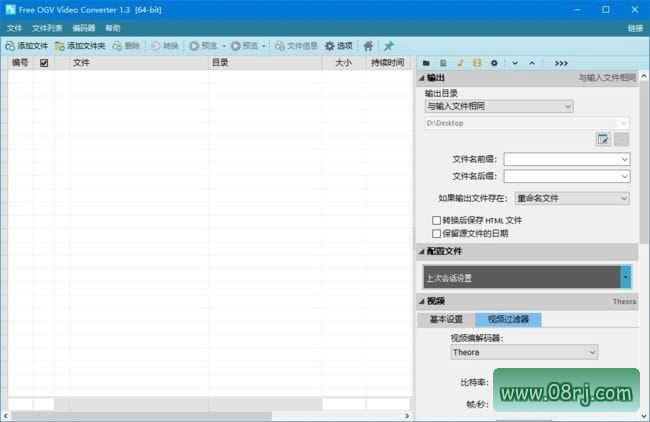Screen dimensions: 650x422
Task: Collapse the 配置文件 section
Action: tap(422, 251)
